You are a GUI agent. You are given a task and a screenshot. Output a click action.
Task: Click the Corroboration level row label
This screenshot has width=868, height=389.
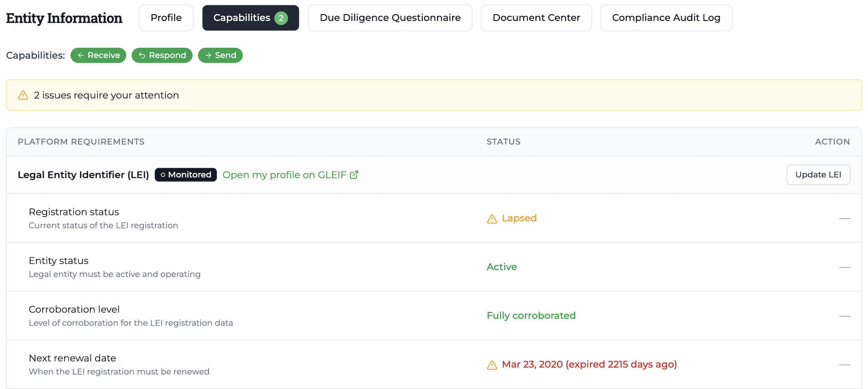point(74,309)
